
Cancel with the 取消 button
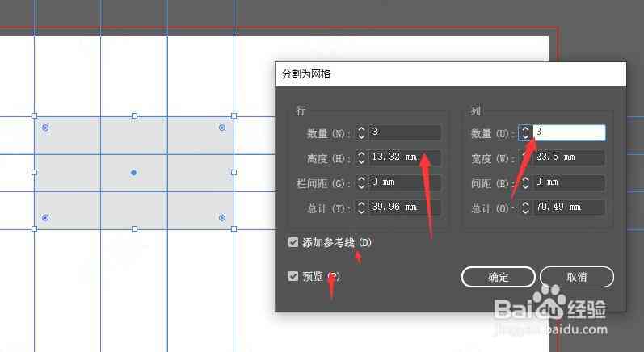tap(577, 277)
